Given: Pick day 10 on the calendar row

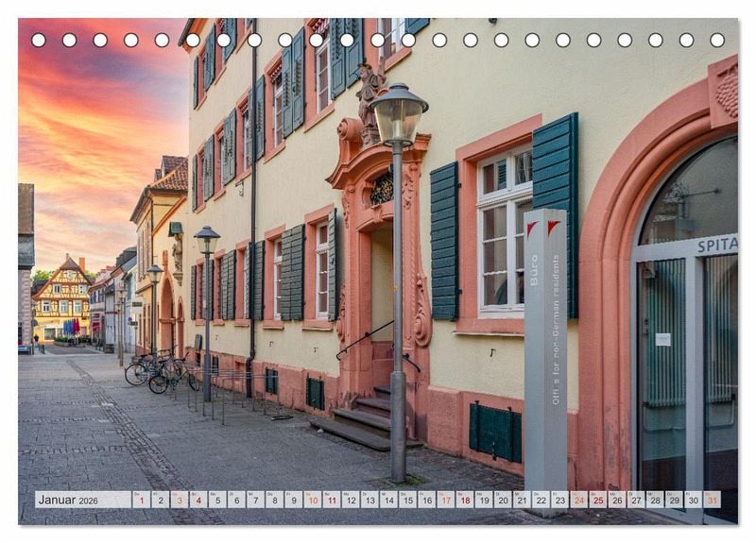Looking at the screenshot, I should tap(312, 500).
